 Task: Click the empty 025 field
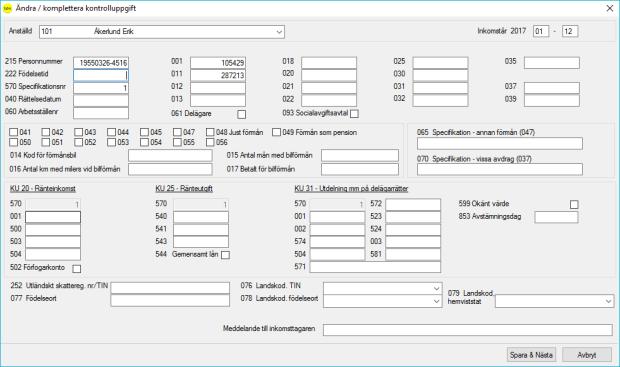[440, 62]
